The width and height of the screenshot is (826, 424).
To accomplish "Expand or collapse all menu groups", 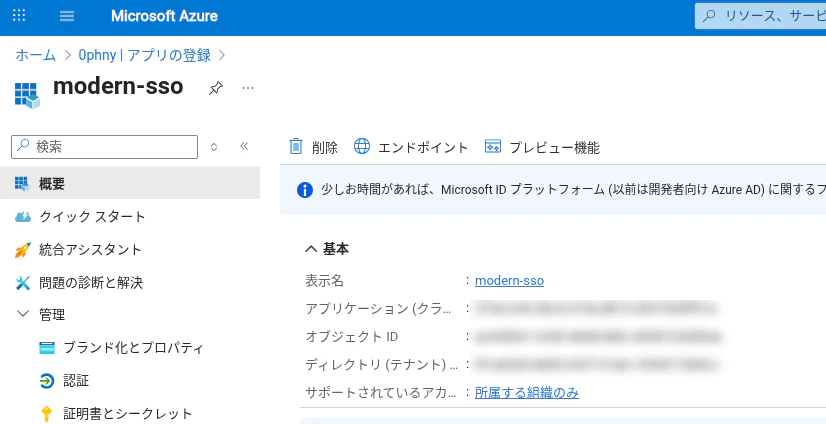I will click(214, 147).
